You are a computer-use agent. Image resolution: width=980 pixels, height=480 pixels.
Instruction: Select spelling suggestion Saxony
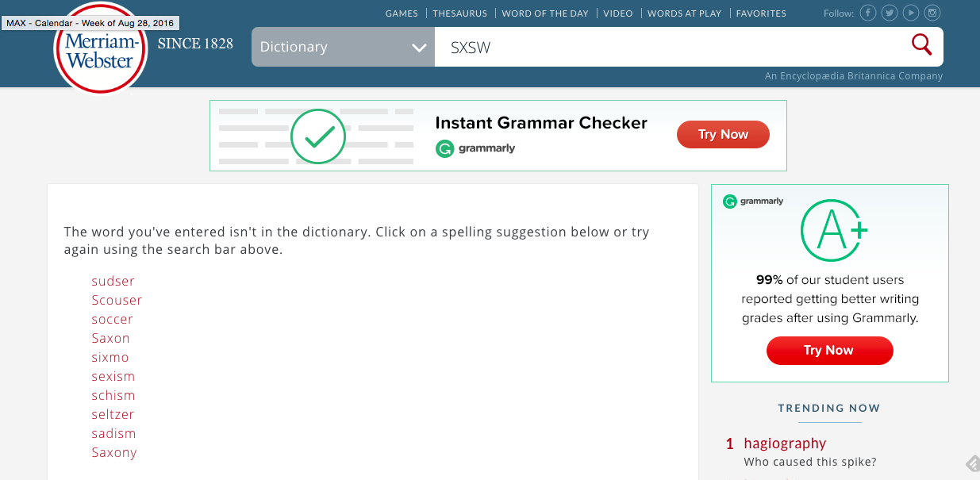click(113, 452)
